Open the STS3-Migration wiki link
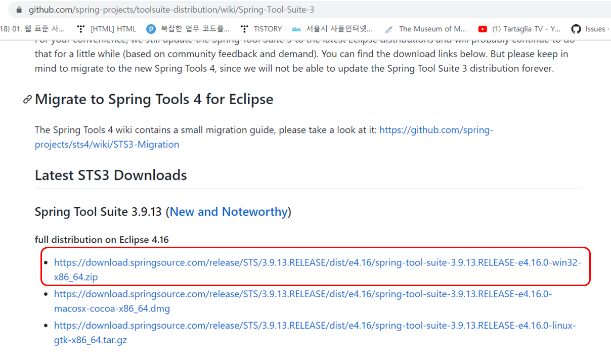Screen dimensions: 611x364 pyautogui.click(x=264, y=137)
